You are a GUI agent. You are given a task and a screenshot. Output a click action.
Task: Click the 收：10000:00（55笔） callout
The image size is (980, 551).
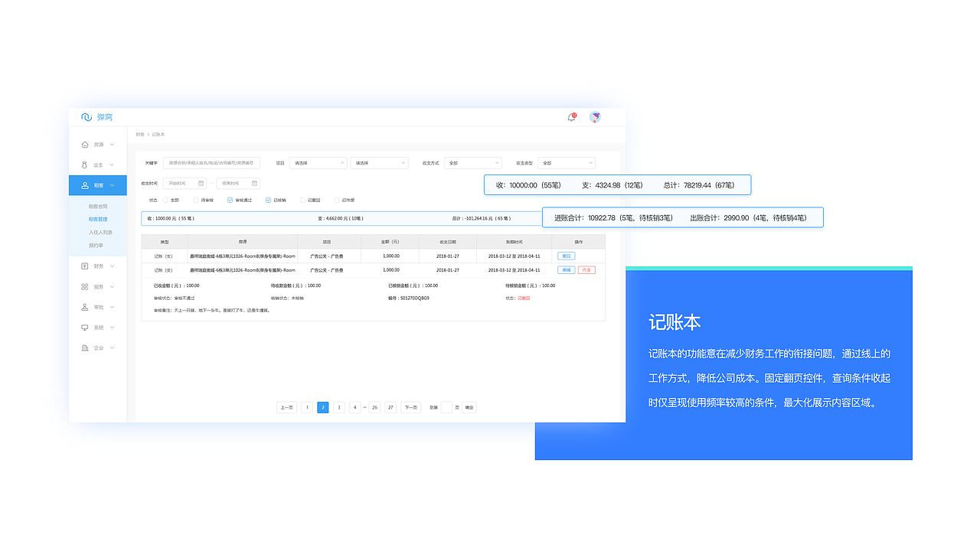(x=617, y=184)
